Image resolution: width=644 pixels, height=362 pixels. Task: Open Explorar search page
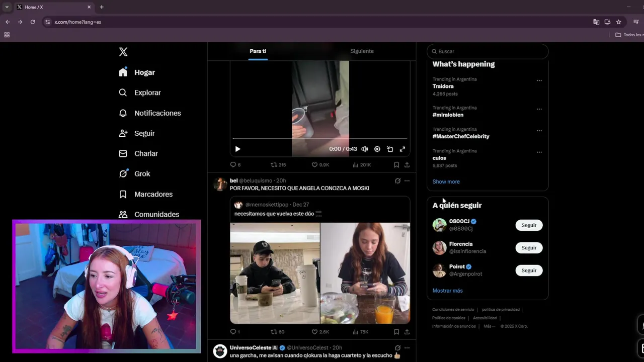(x=140, y=93)
